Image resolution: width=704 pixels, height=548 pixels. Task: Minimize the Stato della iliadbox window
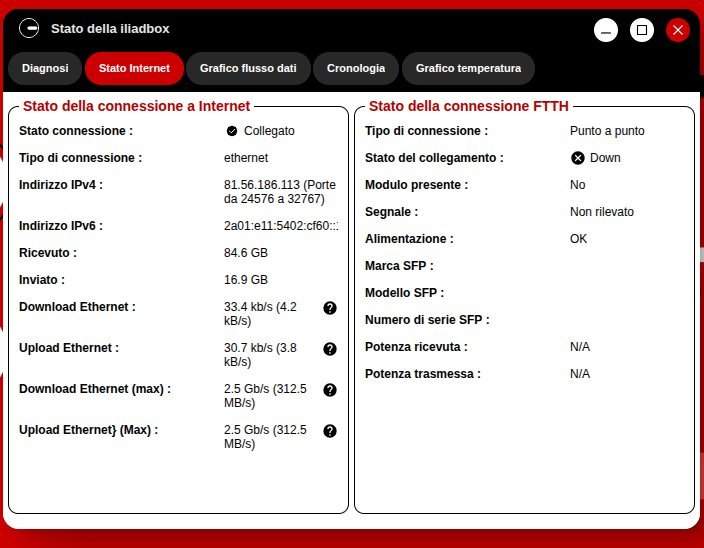606,30
